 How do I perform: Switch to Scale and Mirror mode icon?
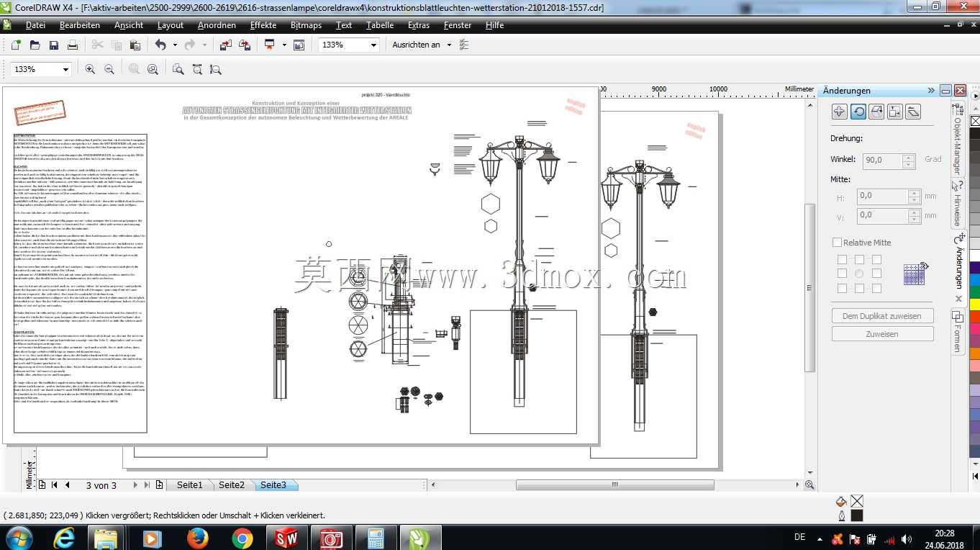click(876, 112)
